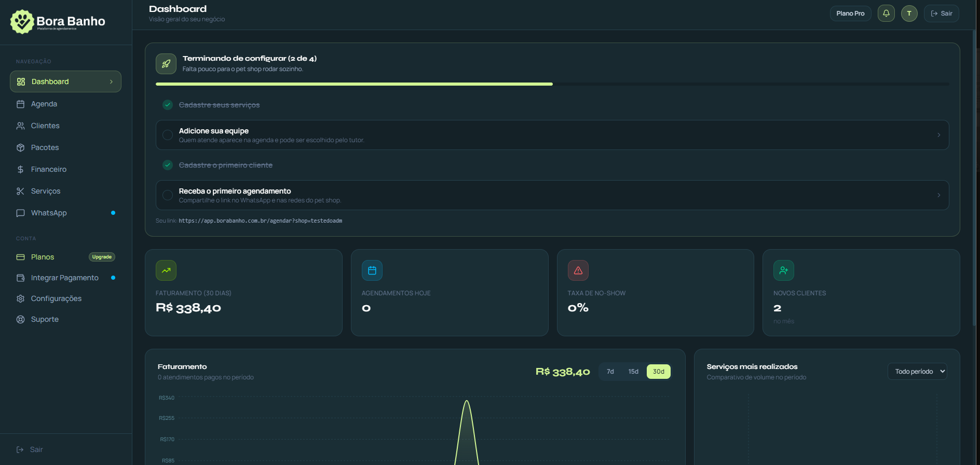Screen dimensions: 980x465
Task: Click the WhatsApp blue notification dot
Action: pyautogui.click(x=113, y=213)
